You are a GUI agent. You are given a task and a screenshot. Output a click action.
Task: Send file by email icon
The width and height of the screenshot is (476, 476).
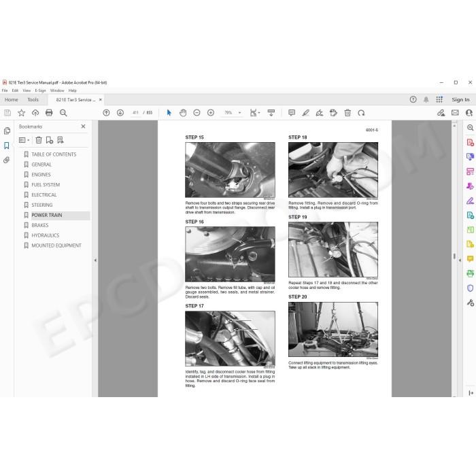click(x=455, y=113)
